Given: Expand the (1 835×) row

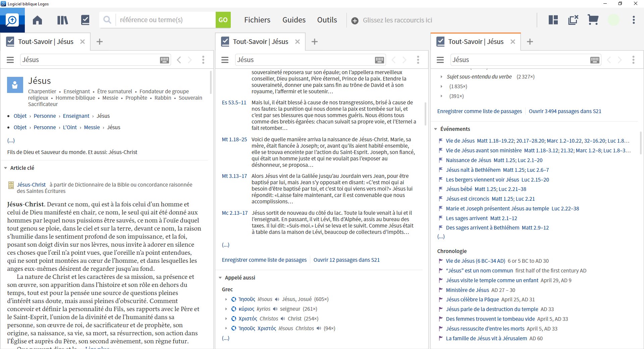Looking at the screenshot, I should coord(441,86).
